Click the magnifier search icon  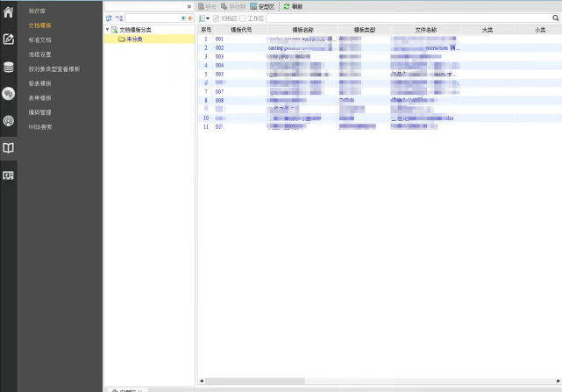(555, 18)
